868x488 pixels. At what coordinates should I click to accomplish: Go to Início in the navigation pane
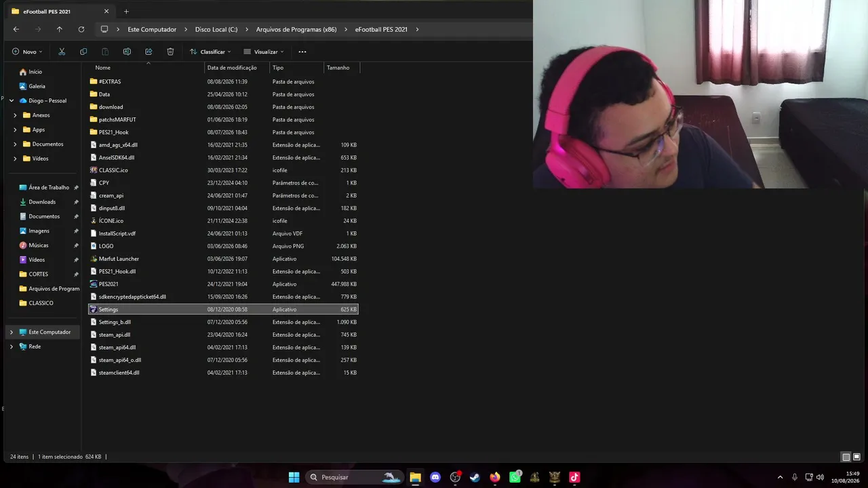[35, 72]
